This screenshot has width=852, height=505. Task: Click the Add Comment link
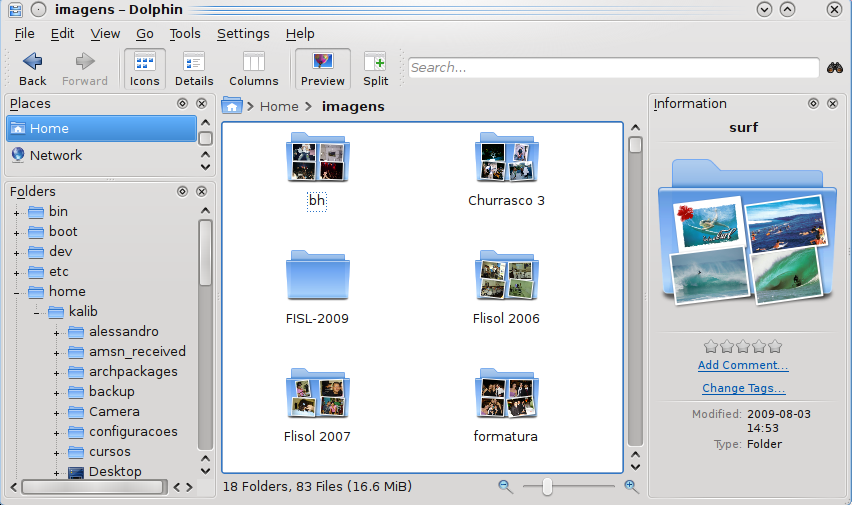pyautogui.click(x=743, y=365)
